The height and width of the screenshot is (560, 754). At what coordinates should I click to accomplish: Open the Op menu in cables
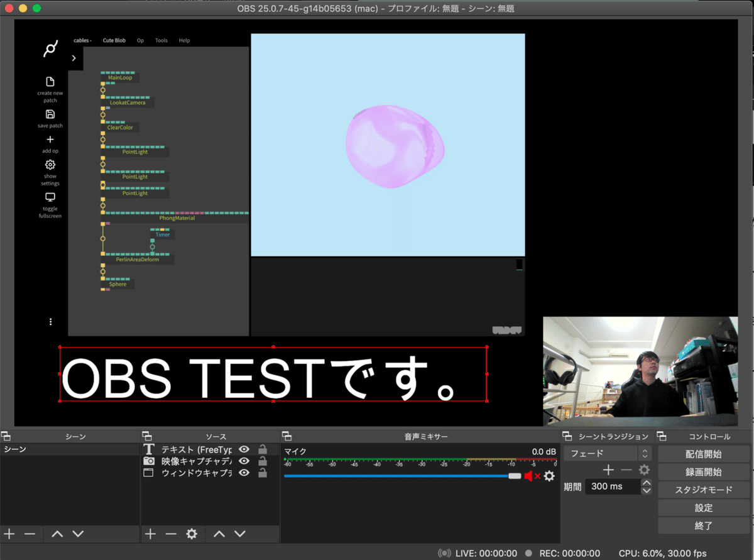[x=140, y=40]
